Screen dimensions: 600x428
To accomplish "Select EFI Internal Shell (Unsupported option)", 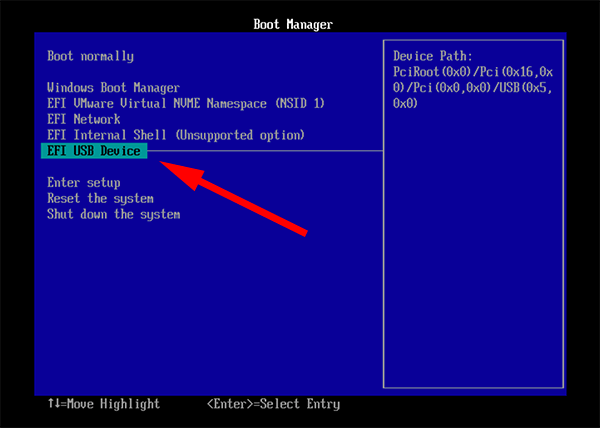I will [x=175, y=134].
